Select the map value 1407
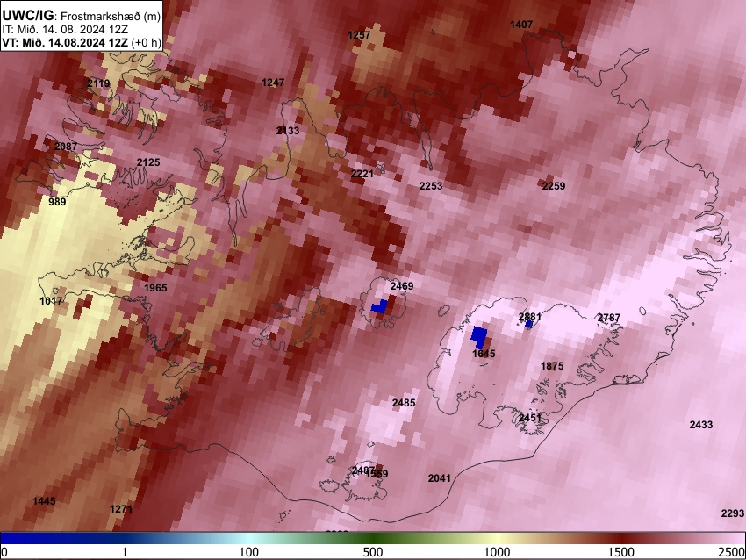This screenshot has height=560, width=746. (x=521, y=25)
